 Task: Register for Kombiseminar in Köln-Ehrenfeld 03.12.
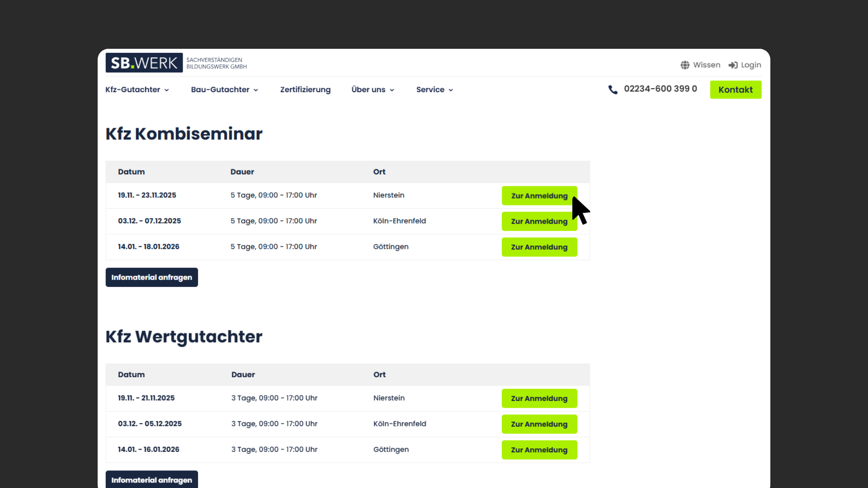click(539, 221)
